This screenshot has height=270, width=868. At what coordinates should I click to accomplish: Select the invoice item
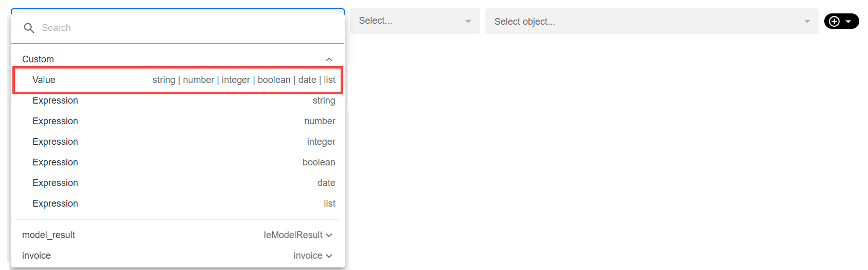tap(178, 256)
